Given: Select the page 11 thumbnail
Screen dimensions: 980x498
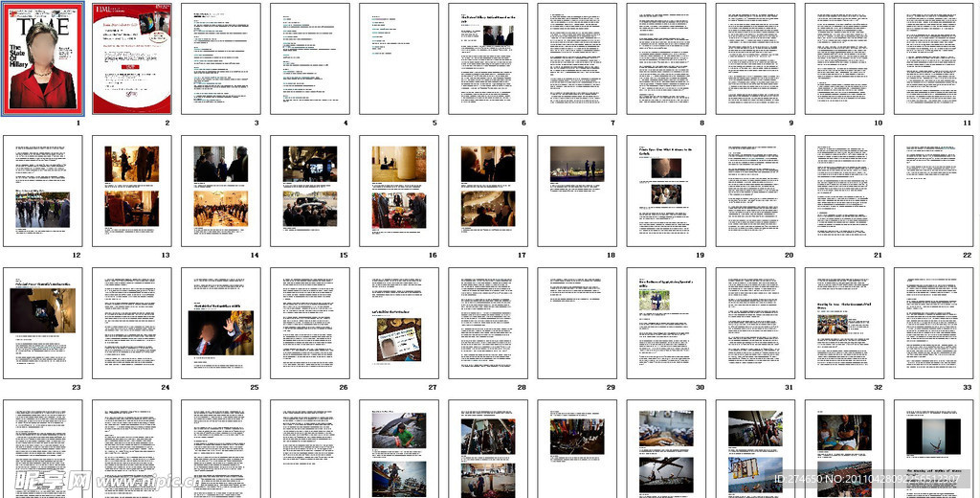Looking at the screenshot, I should tap(933, 58).
